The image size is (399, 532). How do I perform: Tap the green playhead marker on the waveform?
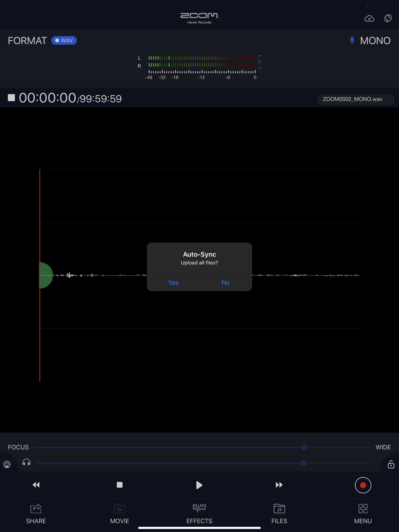[46, 275]
